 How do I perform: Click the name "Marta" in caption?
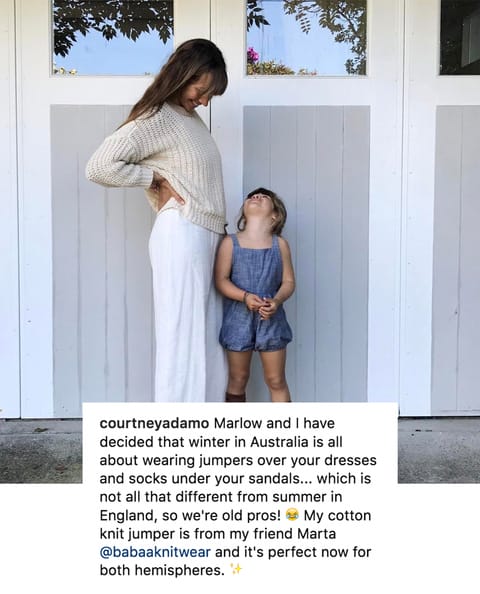pyautogui.click(x=316, y=533)
